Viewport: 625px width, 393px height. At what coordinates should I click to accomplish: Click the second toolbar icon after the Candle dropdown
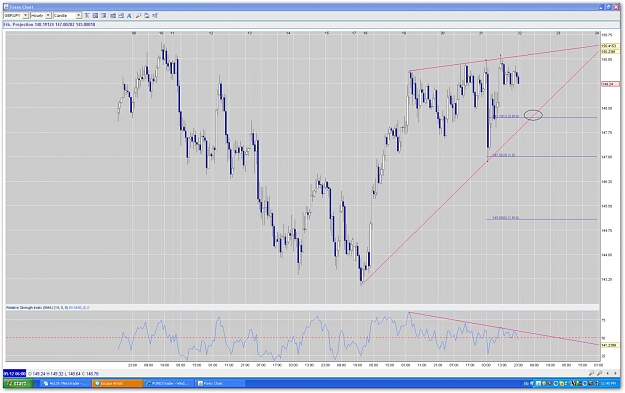(95, 15)
